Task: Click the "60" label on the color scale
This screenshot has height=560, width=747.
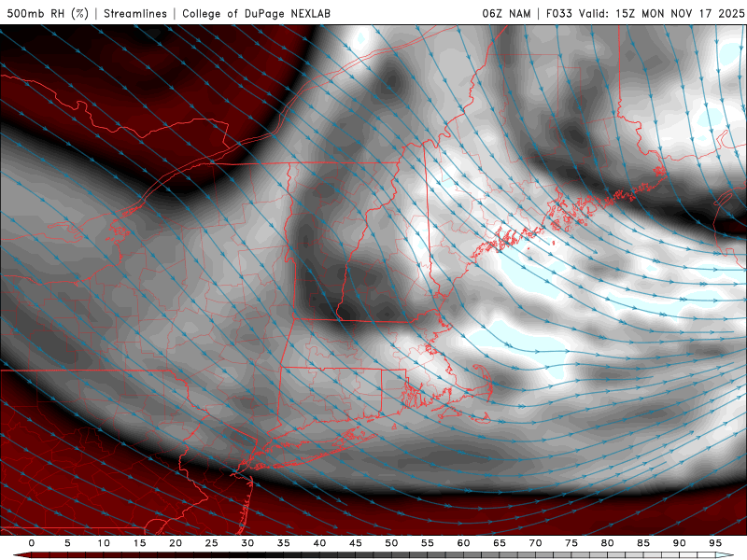Action: tap(463, 543)
